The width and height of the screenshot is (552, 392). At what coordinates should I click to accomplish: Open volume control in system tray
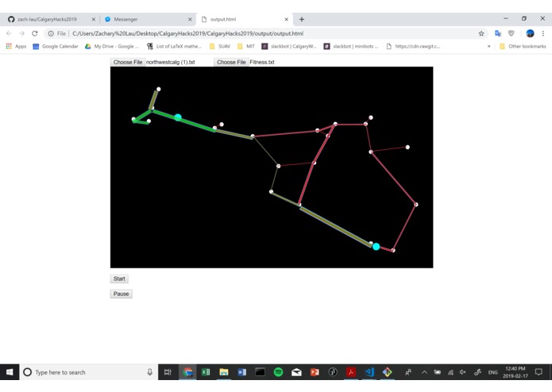point(463,372)
